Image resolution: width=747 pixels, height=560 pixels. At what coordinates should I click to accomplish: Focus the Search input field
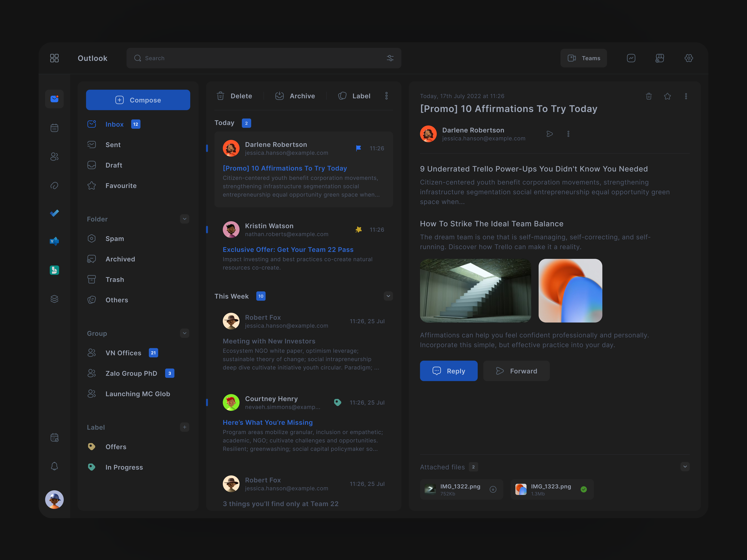pyautogui.click(x=264, y=58)
